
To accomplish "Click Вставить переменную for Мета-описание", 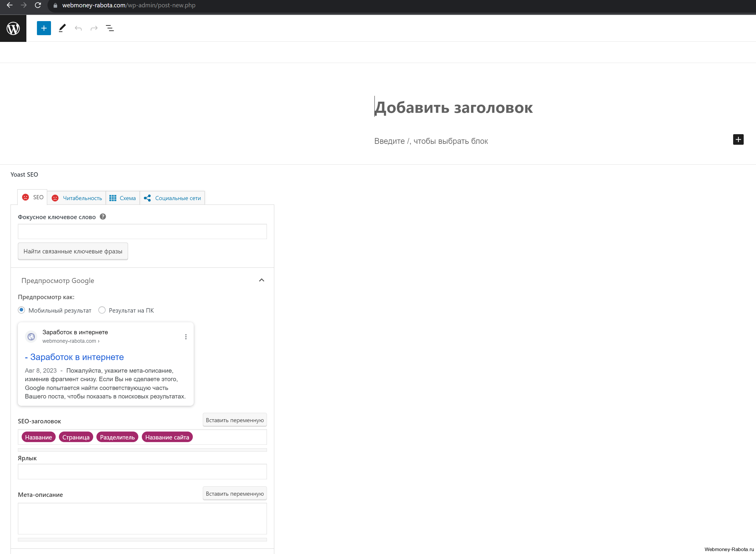I will [235, 493].
